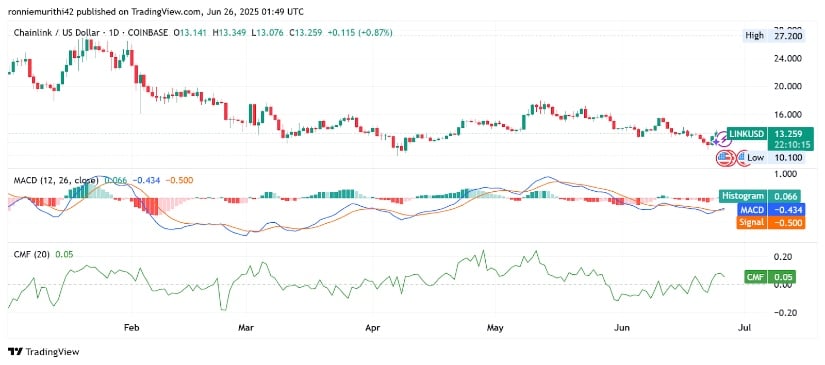The height and width of the screenshot is (365, 825).
Task: Click the -0.500 value in MACD legend
Action: click(x=179, y=180)
